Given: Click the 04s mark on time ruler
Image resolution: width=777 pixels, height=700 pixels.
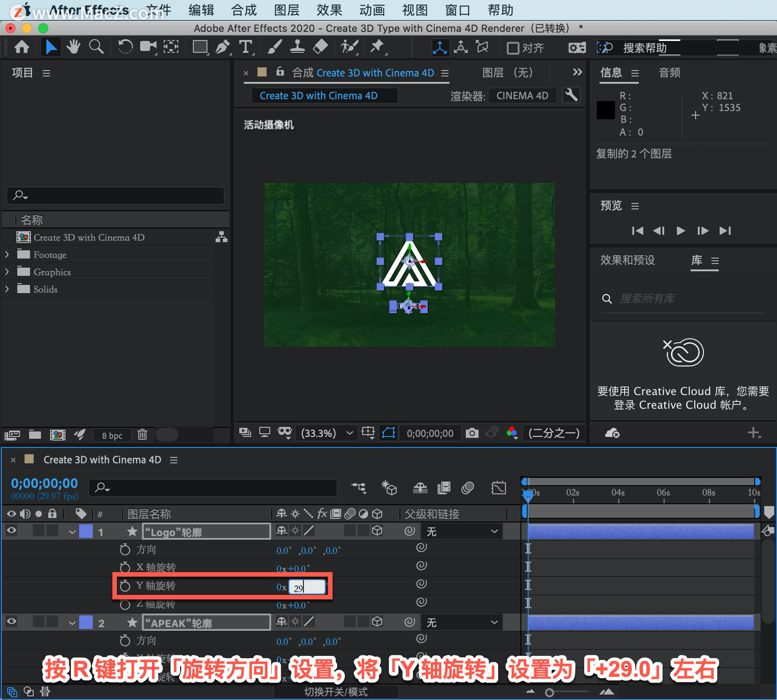Looking at the screenshot, I should (x=618, y=493).
